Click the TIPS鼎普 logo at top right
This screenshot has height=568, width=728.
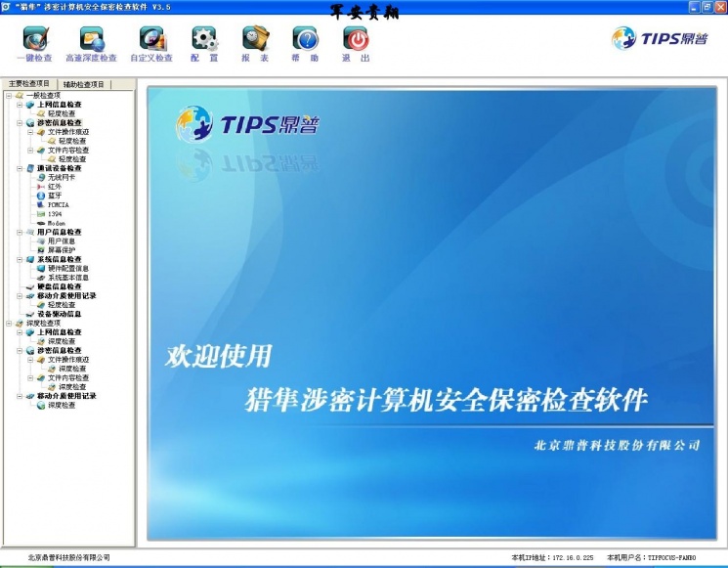(660, 38)
